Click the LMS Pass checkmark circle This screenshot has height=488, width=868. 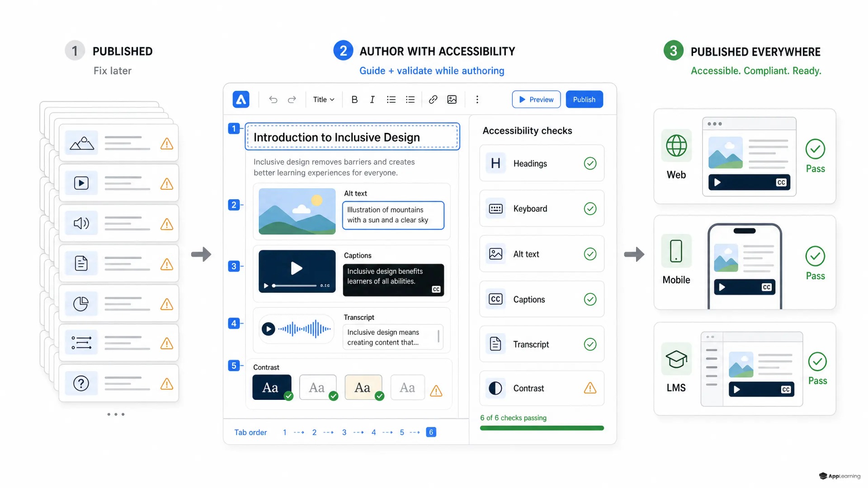click(817, 361)
